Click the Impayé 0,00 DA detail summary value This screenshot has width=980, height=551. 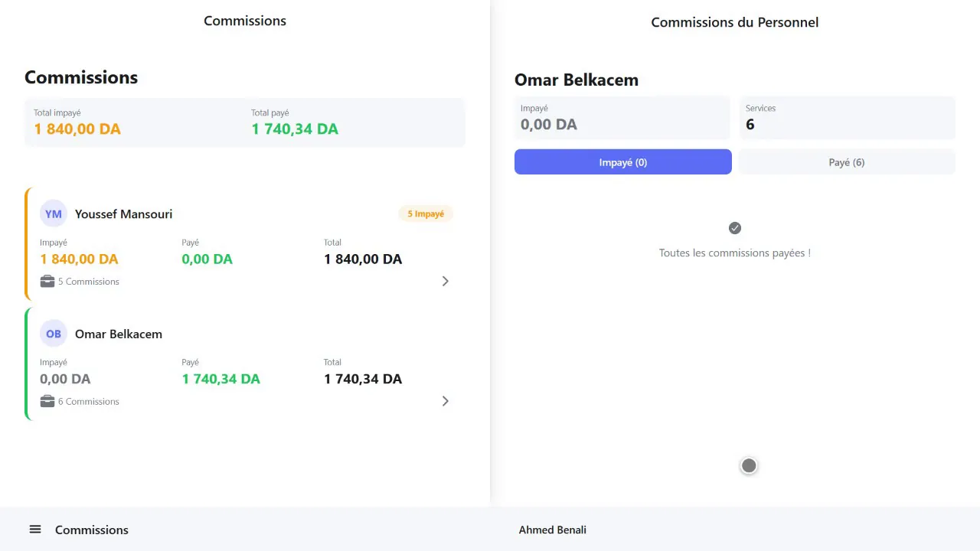[x=549, y=125]
